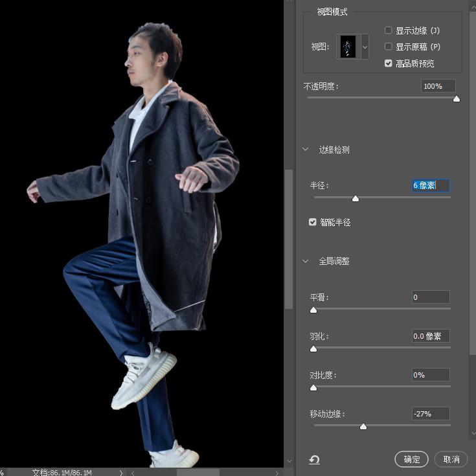Click the 对比度 percentage field
Image resolution: width=476 pixels, height=476 pixels.
point(431,374)
